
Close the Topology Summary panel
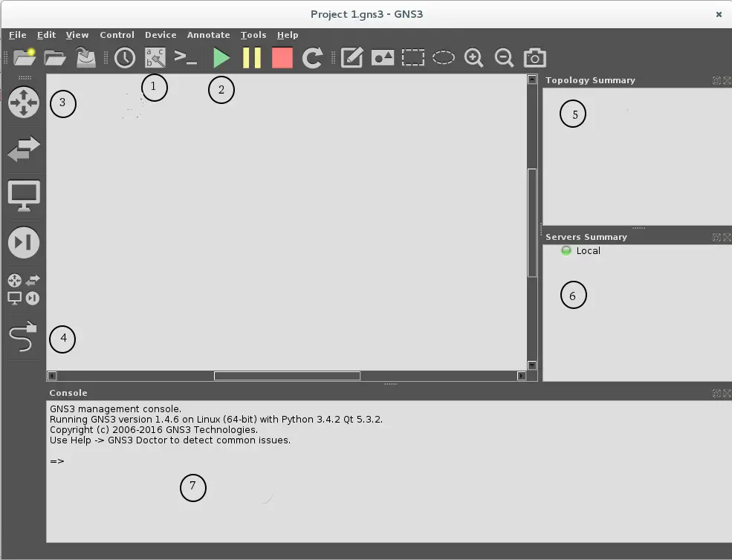[727, 81]
